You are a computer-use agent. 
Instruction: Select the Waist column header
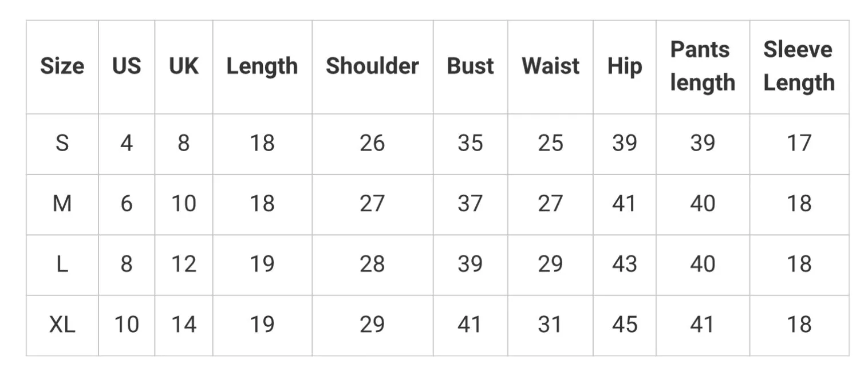(550, 66)
